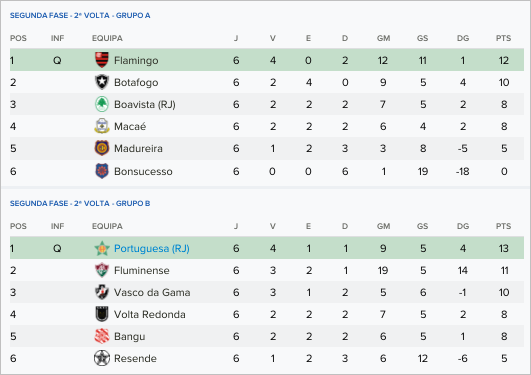Select the Fluminense table row name
531x375 pixels.
click(142, 270)
